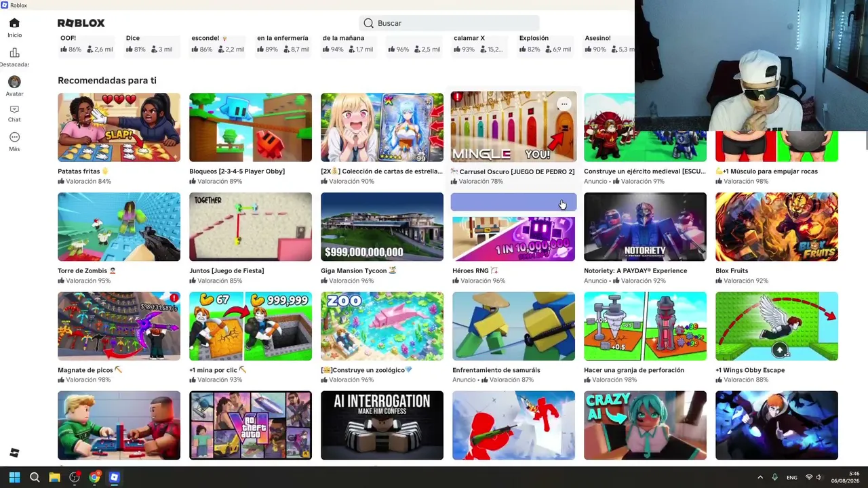This screenshot has width=868, height=488.
Task: Open the AI Interrogation game thumbnail
Action: [382, 426]
